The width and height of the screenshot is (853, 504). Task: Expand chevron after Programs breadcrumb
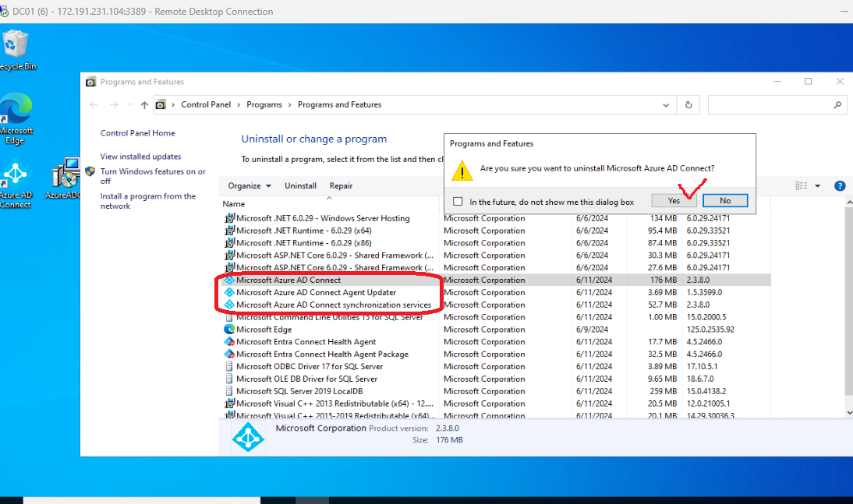[x=289, y=105]
